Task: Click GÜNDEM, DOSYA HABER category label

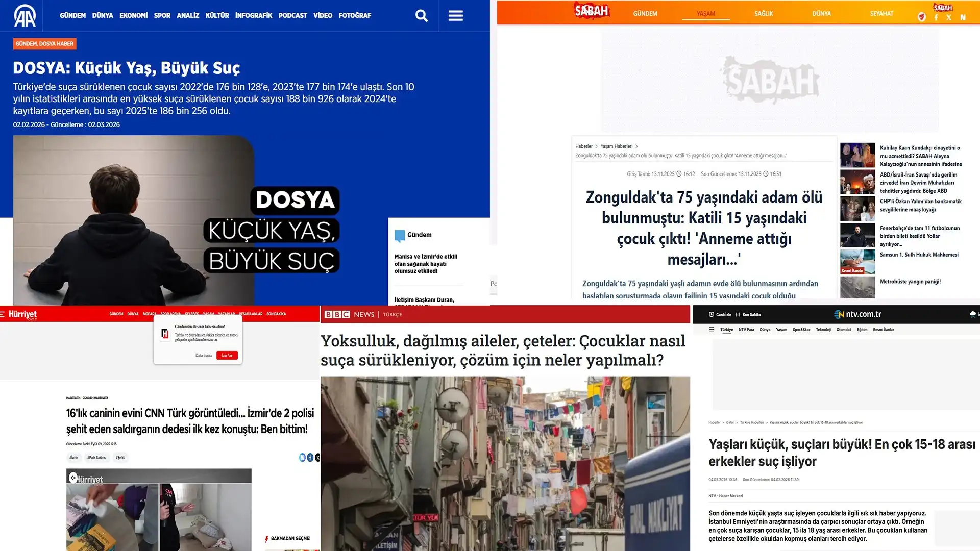Action: (x=44, y=44)
